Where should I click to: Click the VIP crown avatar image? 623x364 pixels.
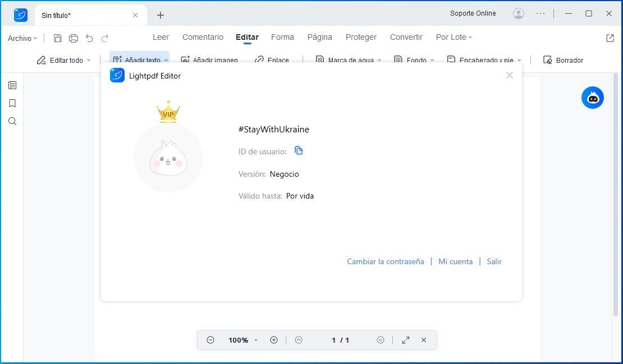[x=168, y=147]
